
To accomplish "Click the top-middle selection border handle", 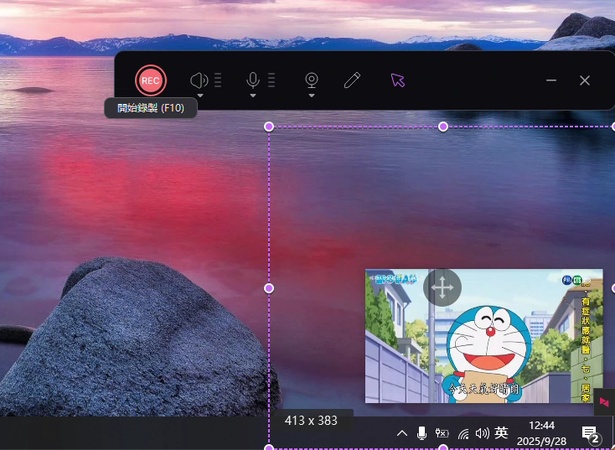I will [443, 127].
